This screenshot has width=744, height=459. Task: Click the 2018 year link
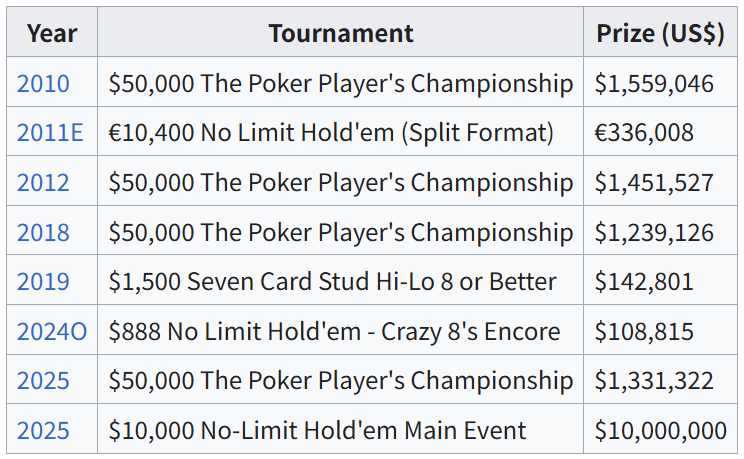[x=43, y=232]
